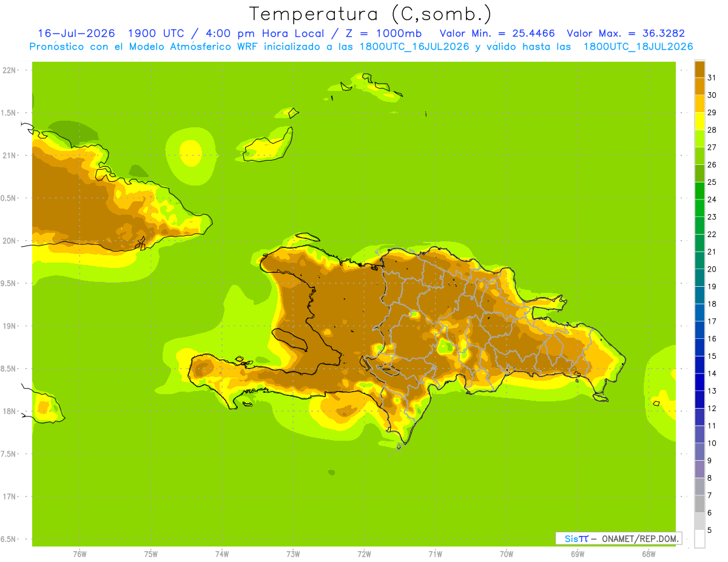Click the legend value 22
This screenshot has height=562, width=728.
pyautogui.click(x=712, y=235)
